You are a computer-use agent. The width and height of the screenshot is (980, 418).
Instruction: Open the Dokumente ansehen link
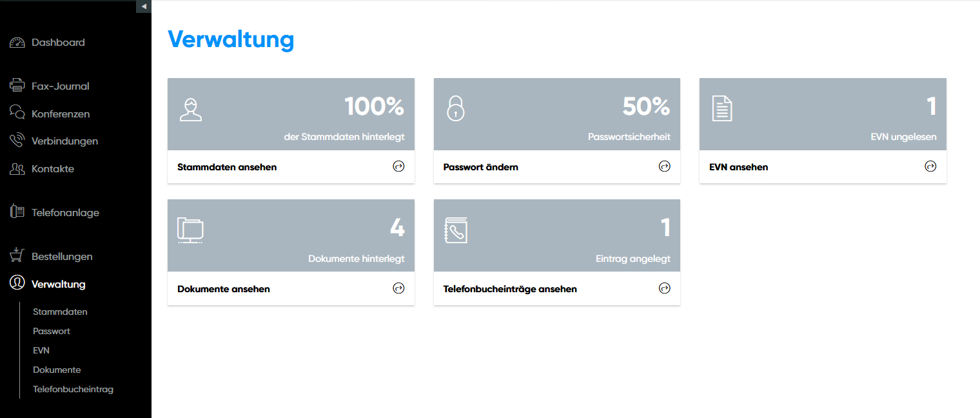tap(224, 289)
